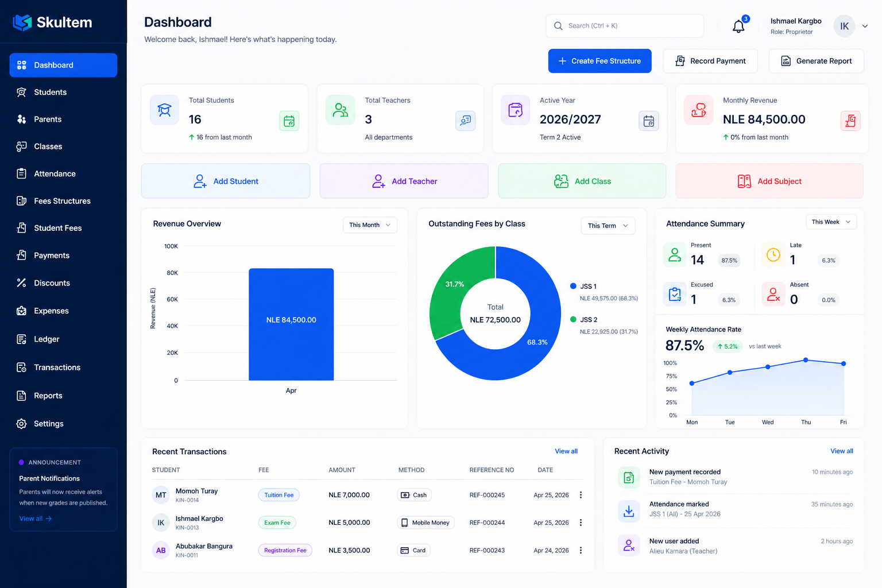Click the IK user avatar
This screenshot has height=588, width=882.
point(844,26)
